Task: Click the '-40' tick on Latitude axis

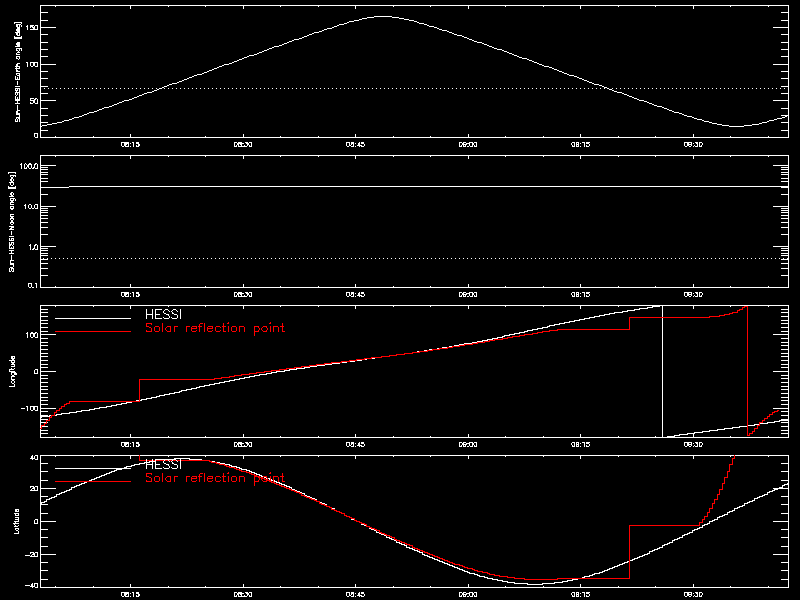Action: point(32,585)
